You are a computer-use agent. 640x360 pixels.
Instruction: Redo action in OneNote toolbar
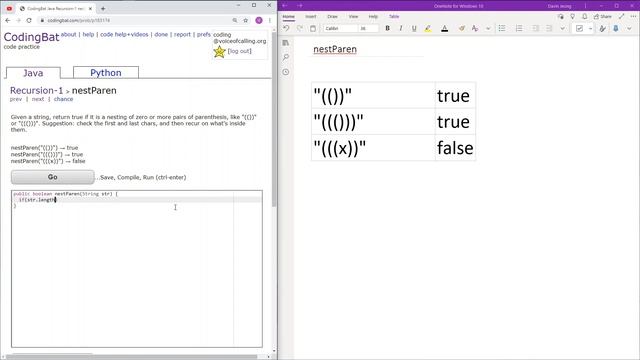tap(300, 29)
